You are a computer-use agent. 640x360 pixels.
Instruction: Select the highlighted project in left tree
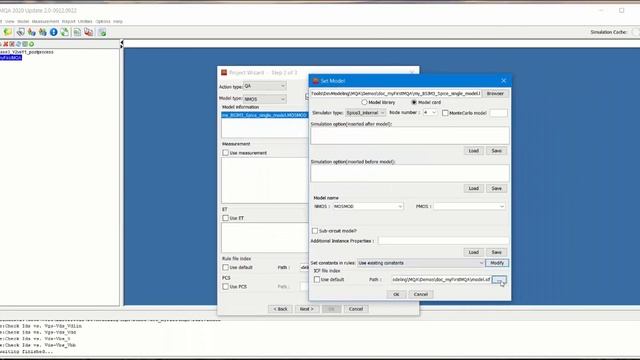[x=11, y=58]
